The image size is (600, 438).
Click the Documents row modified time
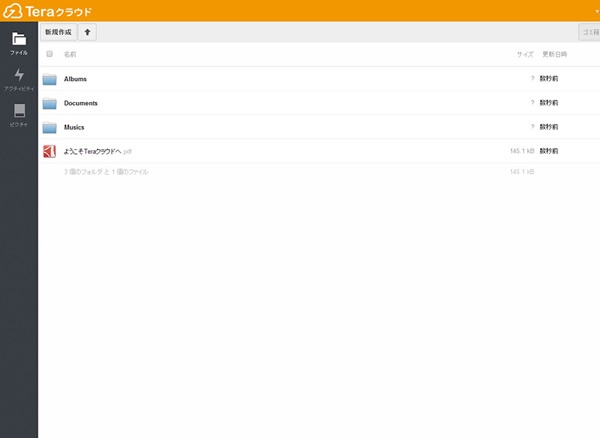click(x=549, y=103)
